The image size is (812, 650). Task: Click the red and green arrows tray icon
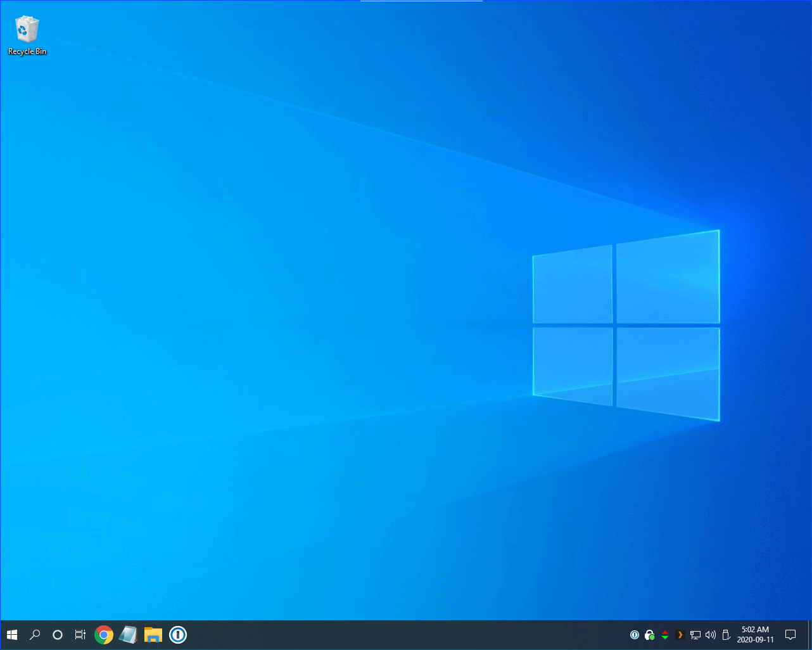[x=664, y=635]
